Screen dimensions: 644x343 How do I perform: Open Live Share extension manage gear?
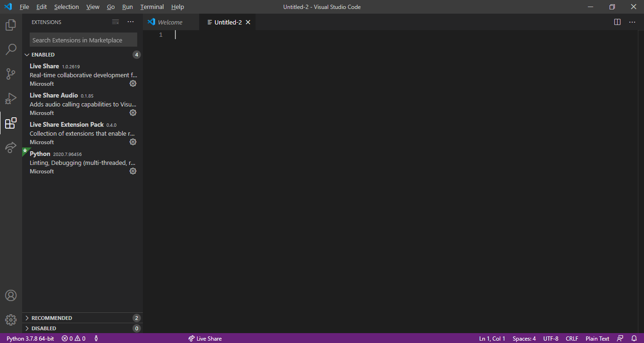click(133, 83)
